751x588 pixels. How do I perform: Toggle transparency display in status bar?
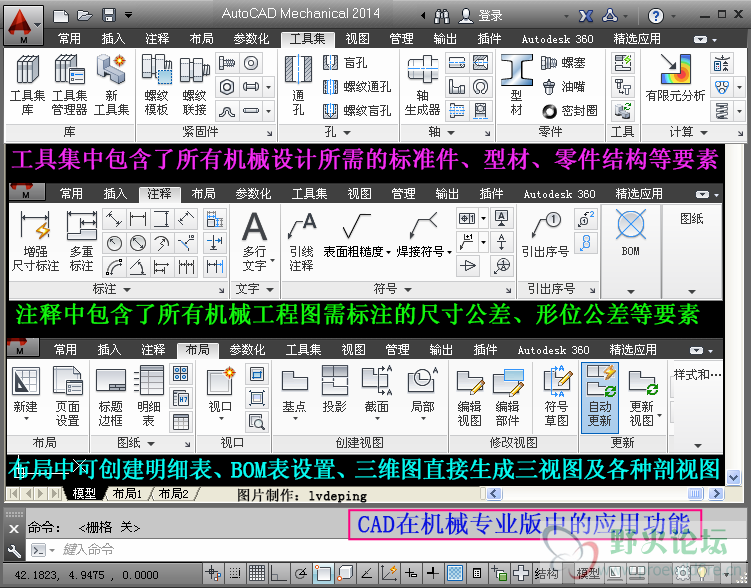coord(455,573)
